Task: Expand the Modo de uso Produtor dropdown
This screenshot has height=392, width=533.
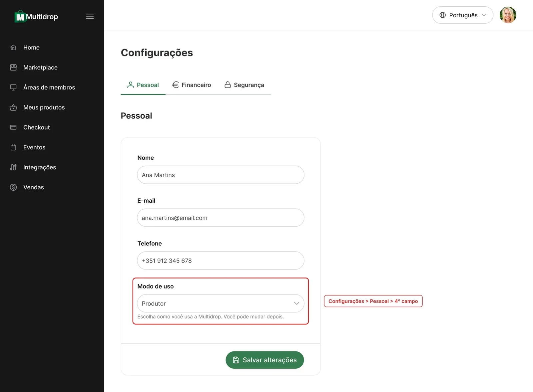Action: click(221, 303)
